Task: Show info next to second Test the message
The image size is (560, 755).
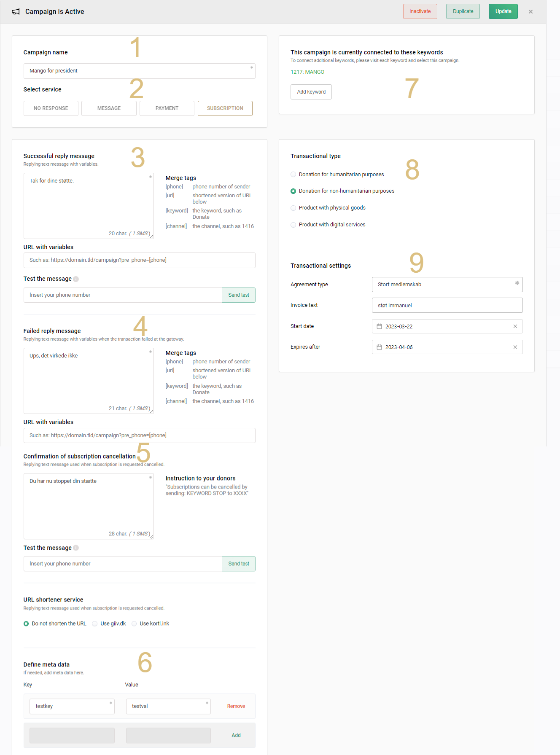Action: coord(76,548)
